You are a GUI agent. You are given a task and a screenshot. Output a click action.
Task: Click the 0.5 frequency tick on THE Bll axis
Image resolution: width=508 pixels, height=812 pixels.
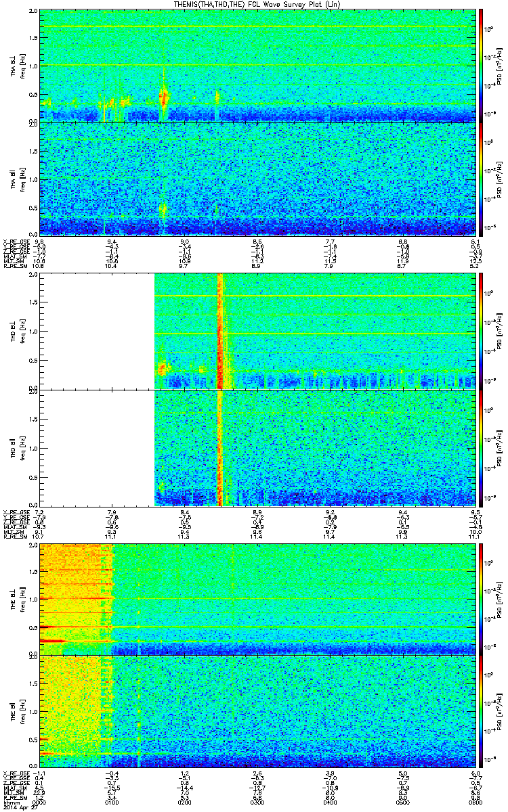[33, 740]
